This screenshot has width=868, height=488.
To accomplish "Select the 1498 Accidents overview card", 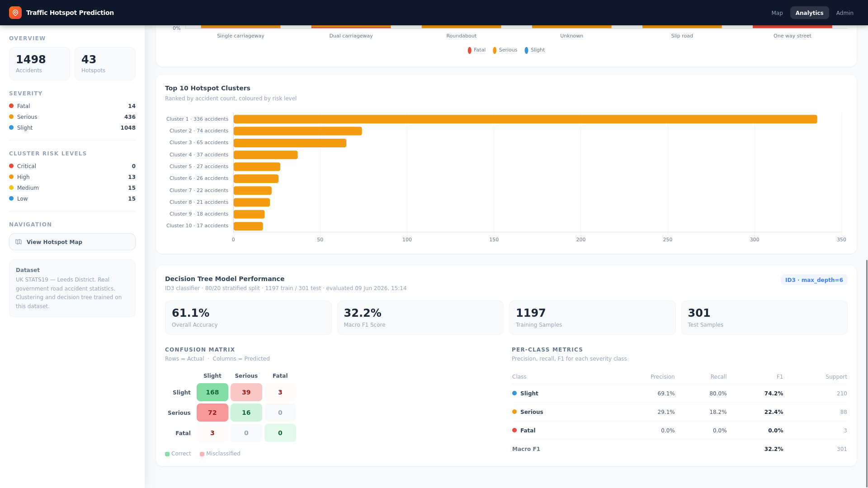I will pos(39,64).
